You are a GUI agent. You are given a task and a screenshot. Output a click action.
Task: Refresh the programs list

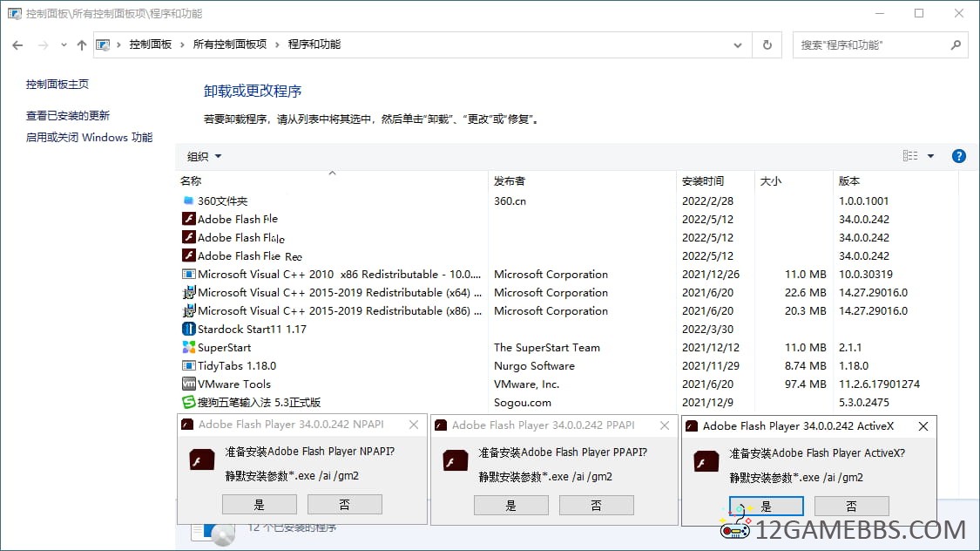[767, 45]
